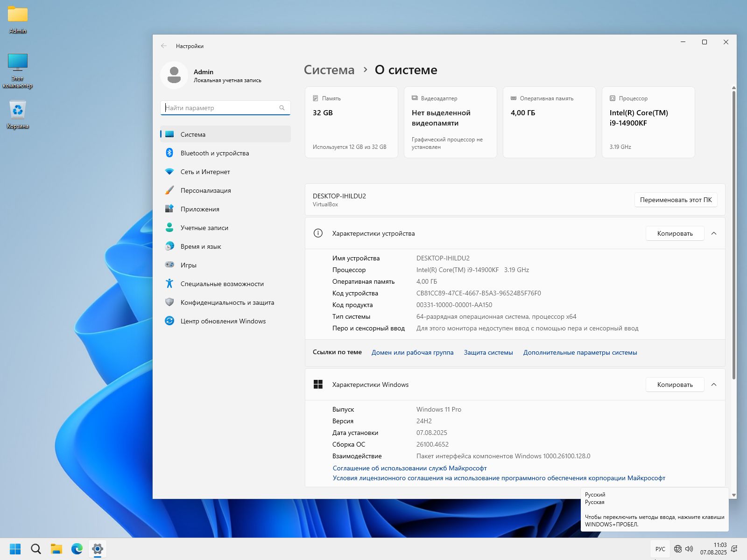Viewport: 747px width, 560px height.
Task: Open taskbar Search
Action: 36,549
